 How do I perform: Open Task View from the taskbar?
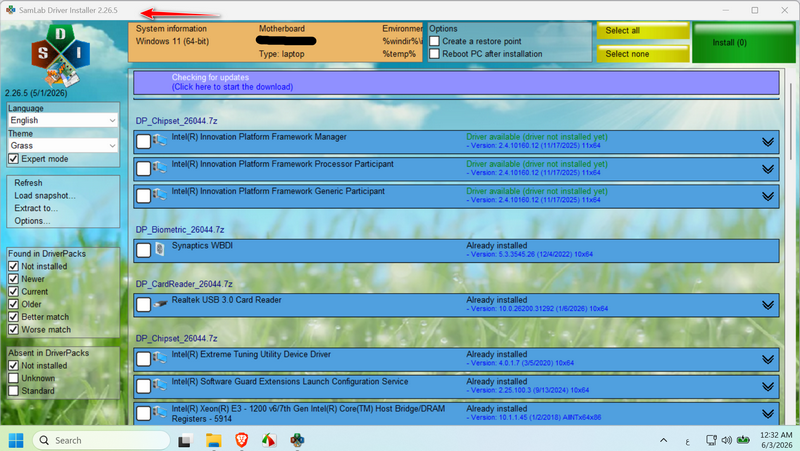click(x=185, y=440)
